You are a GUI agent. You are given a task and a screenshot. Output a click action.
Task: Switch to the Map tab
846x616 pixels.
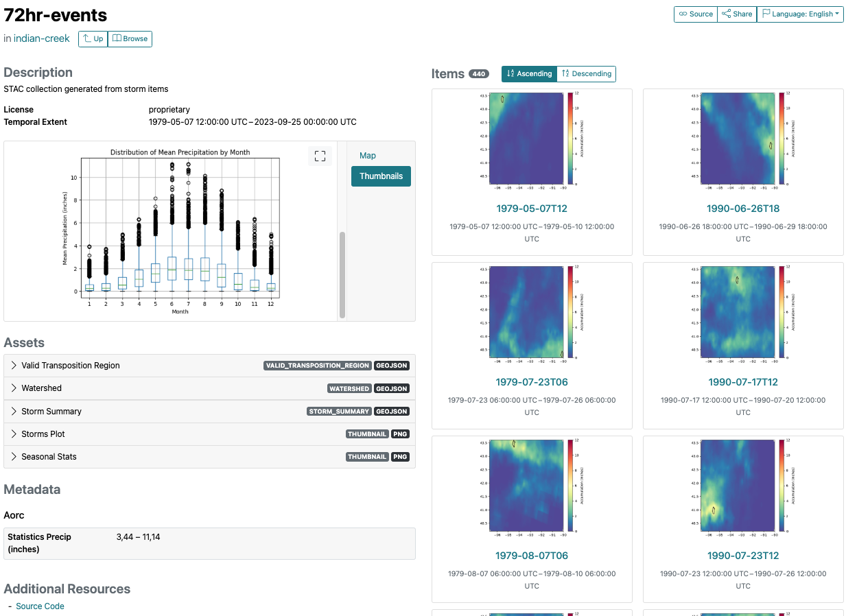point(368,156)
